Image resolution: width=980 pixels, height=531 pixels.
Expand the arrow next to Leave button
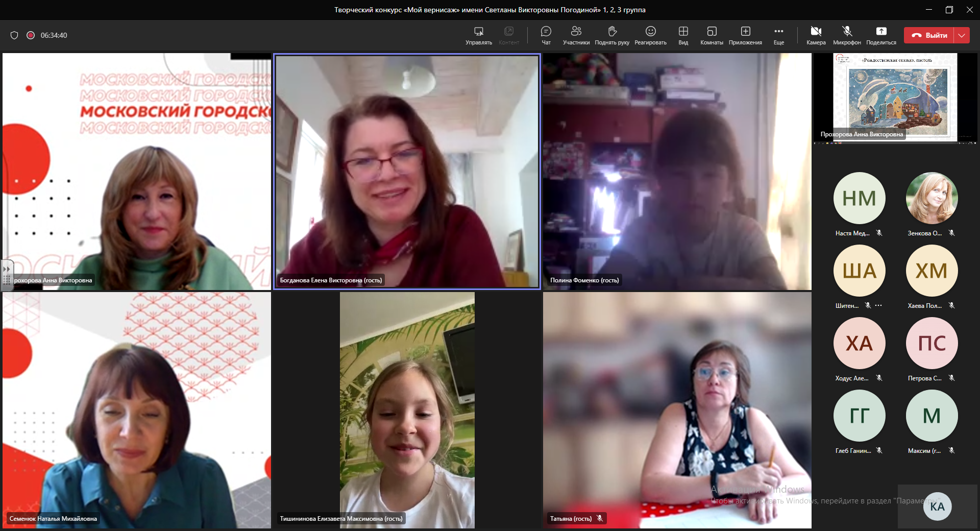click(962, 35)
